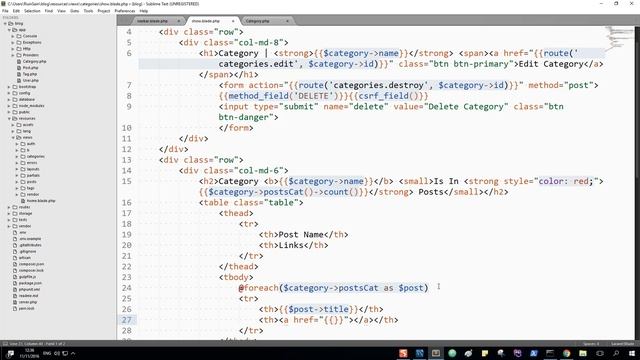Viewport: 640px width, 360px height.
Task: Open the Project menu
Action: pos(104,11)
